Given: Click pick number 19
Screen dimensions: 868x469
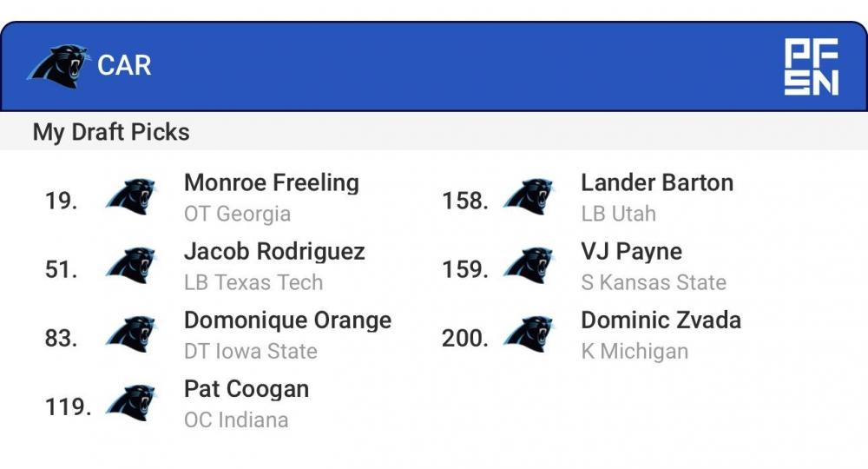Looking at the screenshot, I should click(61, 201).
